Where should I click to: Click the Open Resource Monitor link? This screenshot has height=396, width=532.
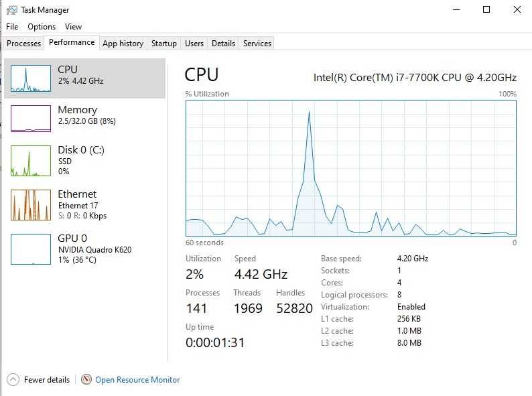[137, 380]
